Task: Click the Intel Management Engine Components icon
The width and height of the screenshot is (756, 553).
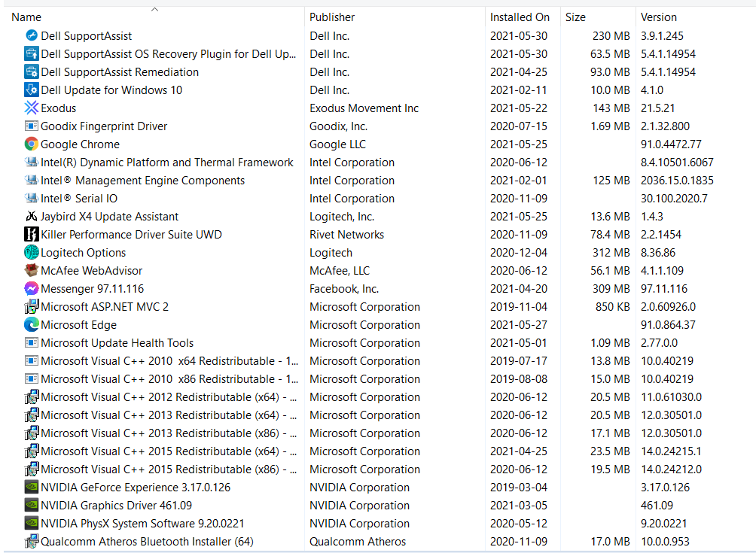Action: tap(32, 180)
